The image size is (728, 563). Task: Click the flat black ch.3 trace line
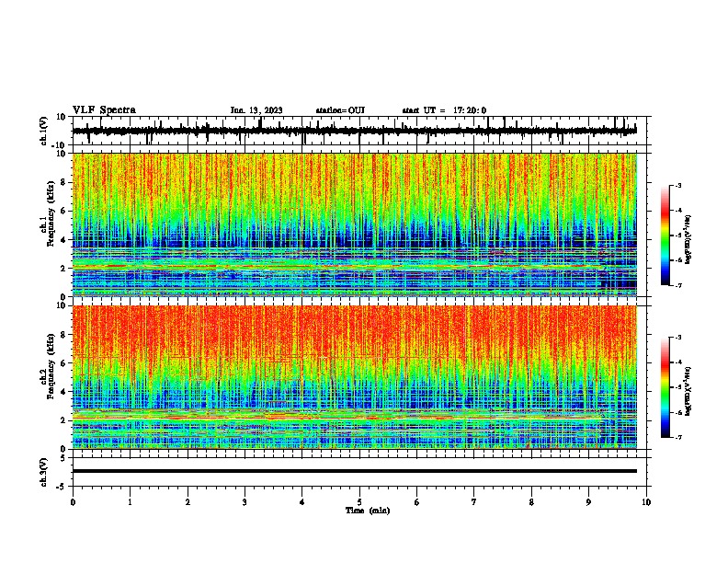pyautogui.click(x=354, y=471)
